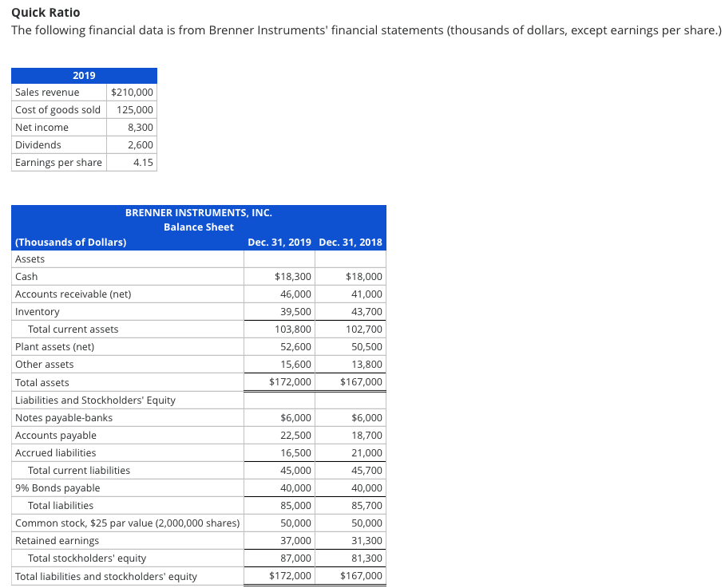Click the Dec. 31, 2018 column header

(x=351, y=242)
